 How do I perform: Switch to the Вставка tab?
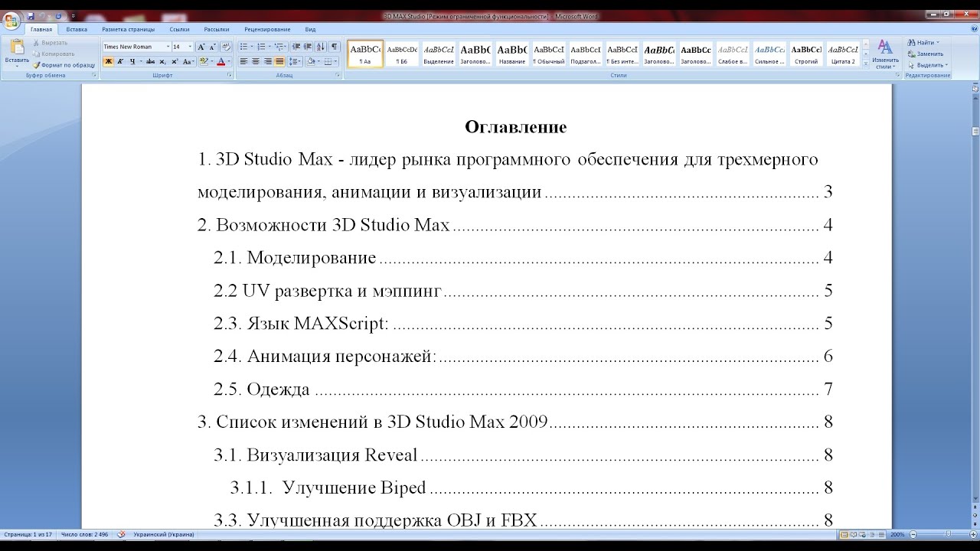coord(77,29)
